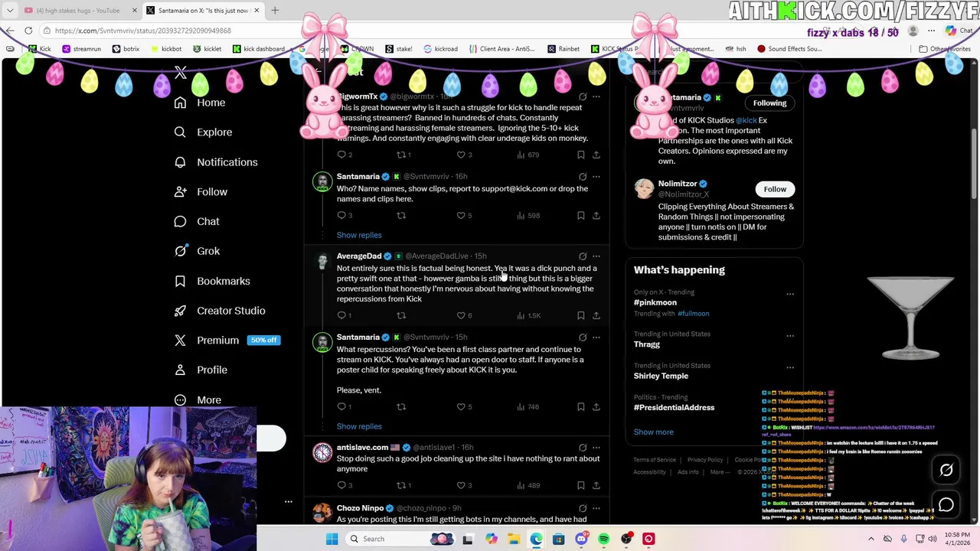Open Grok in the X sidebar
This screenshot has height=551, width=980.
pyautogui.click(x=197, y=251)
